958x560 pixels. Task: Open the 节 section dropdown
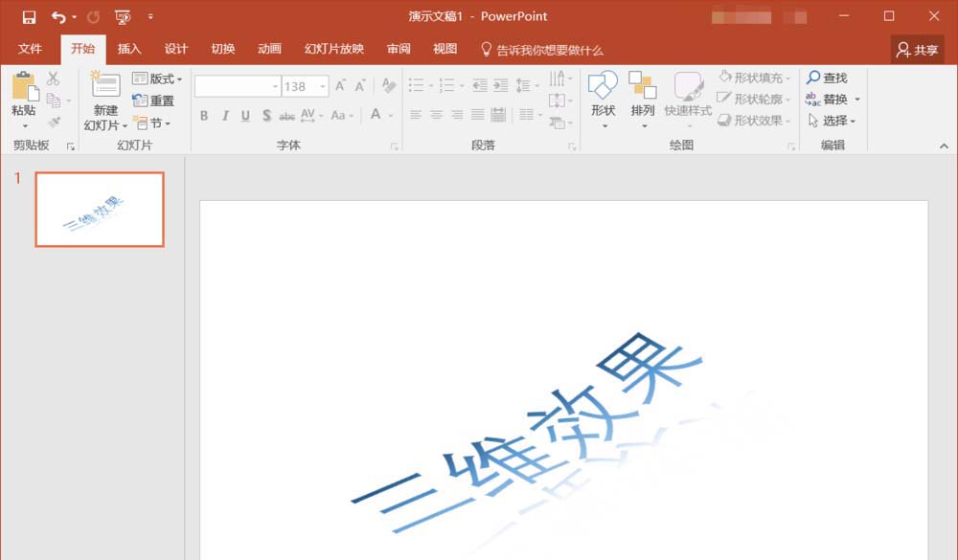151,123
